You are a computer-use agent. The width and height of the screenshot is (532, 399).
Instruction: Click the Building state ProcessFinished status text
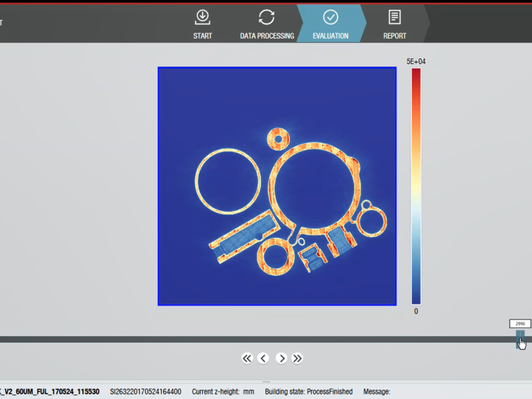308,391
